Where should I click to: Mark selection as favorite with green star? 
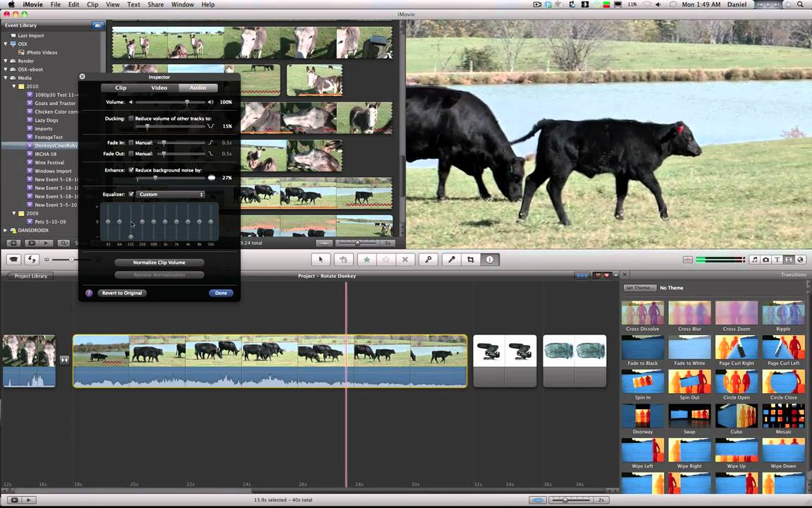pyautogui.click(x=367, y=260)
